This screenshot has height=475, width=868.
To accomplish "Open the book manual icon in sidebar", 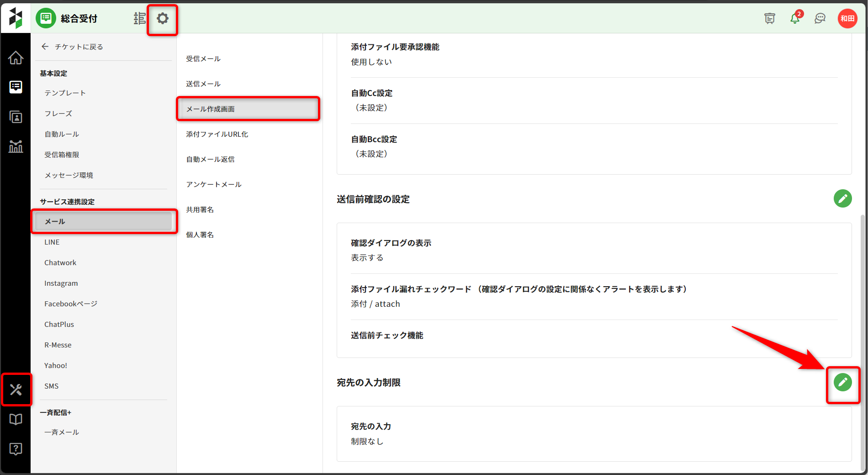I will click(16, 419).
